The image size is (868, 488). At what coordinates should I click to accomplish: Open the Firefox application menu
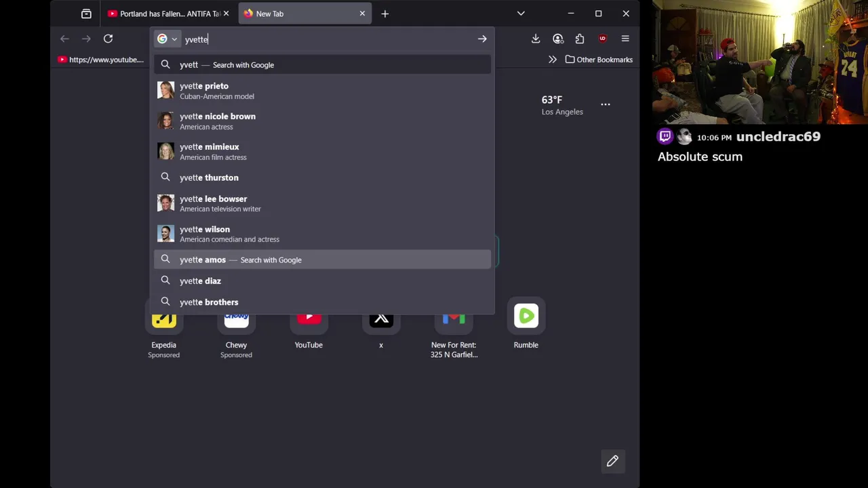625,39
